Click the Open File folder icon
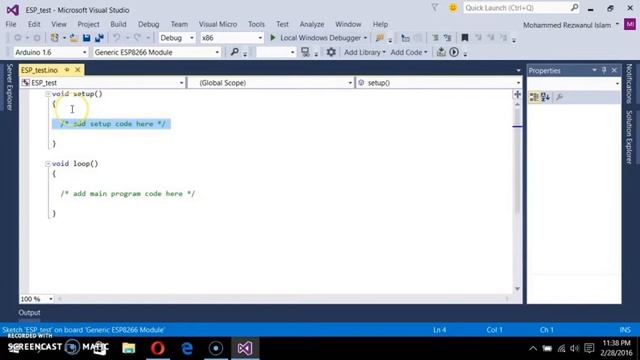Viewport: 640px width, 360px height. point(74,38)
